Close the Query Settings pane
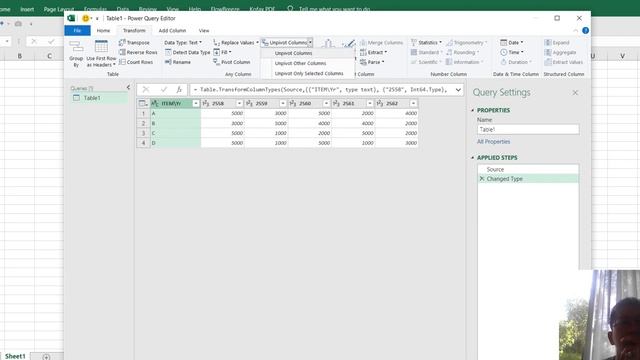 pos(575,93)
